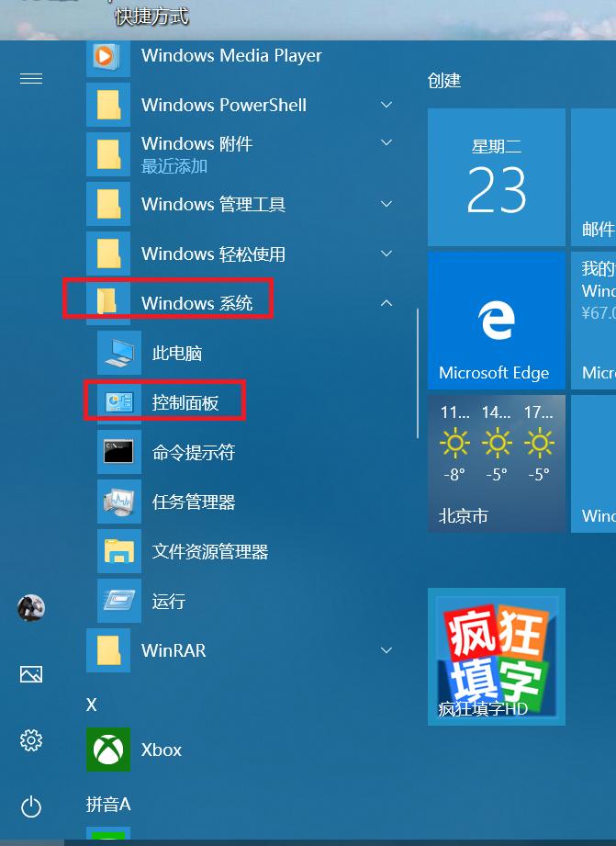Click the 文件资源管理器 folder icon

(x=119, y=551)
